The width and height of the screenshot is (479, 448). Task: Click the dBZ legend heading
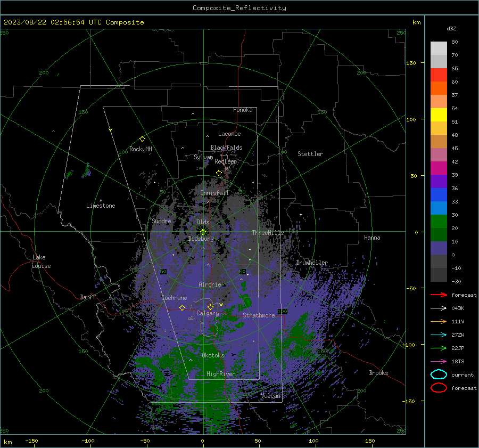point(451,28)
